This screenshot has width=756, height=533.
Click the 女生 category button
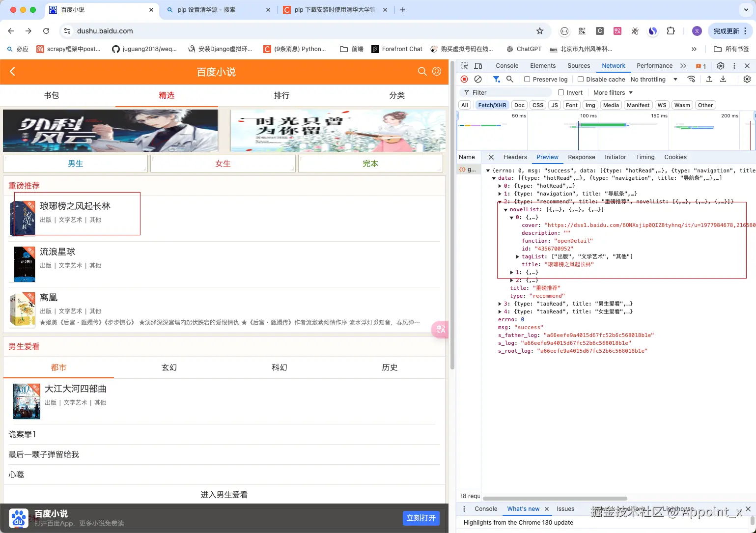pyautogui.click(x=223, y=164)
